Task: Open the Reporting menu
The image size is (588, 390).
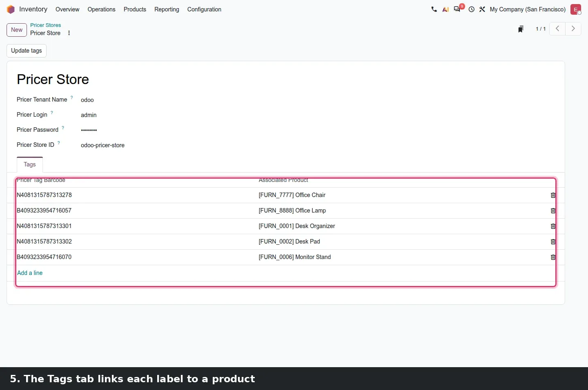Action: pos(167,9)
